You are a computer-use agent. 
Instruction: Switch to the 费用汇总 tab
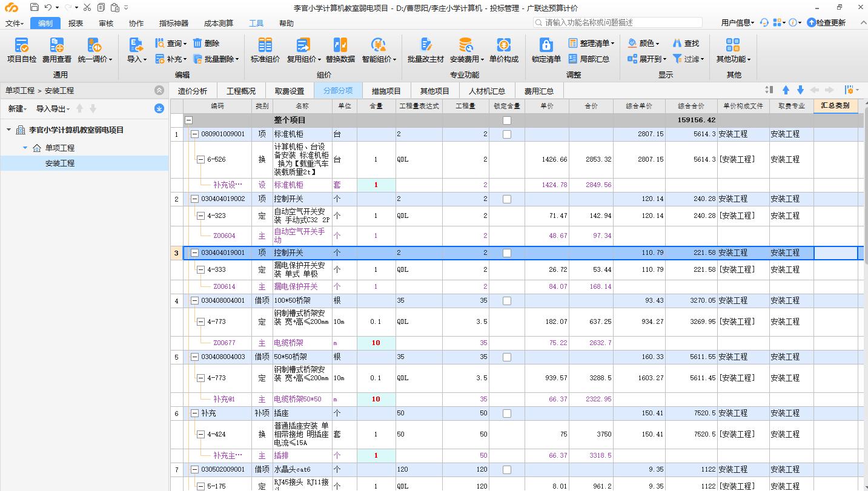click(539, 91)
